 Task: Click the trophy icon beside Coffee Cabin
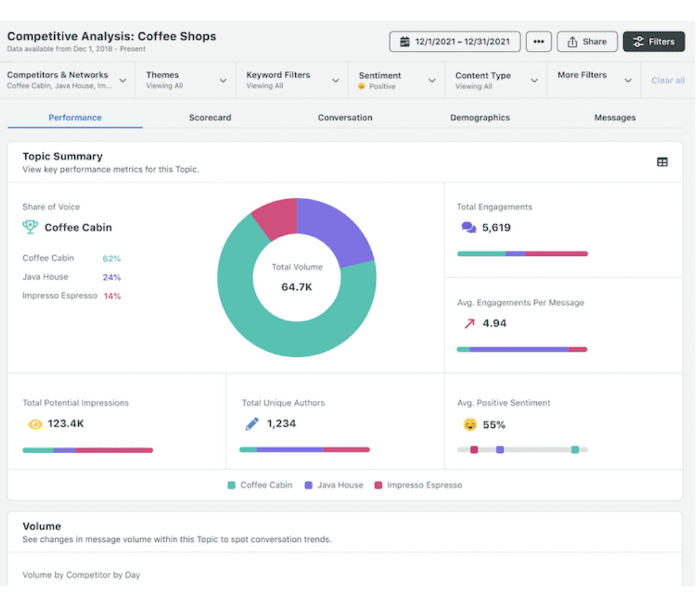(x=30, y=227)
